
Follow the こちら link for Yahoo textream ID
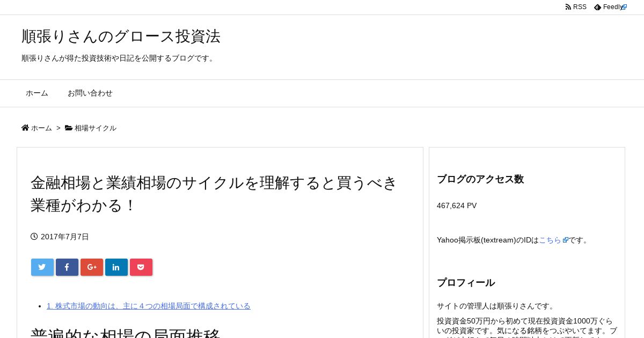tap(553, 240)
